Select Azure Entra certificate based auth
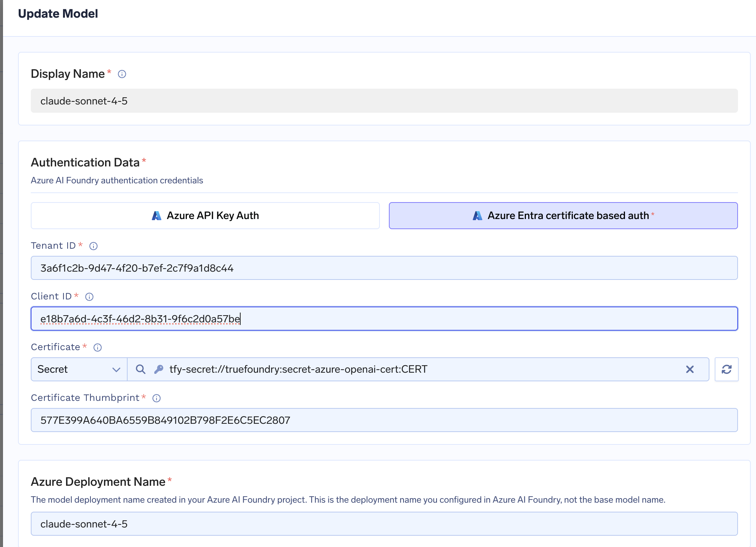This screenshot has height=547, width=756. coord(563,216)
